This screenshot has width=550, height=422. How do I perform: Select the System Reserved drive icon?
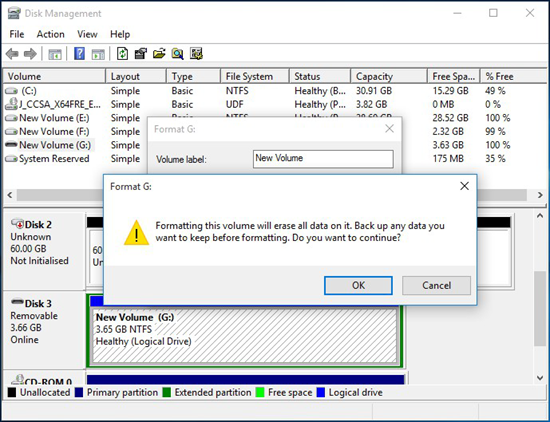pyautogui.click(x=11, y=159)
